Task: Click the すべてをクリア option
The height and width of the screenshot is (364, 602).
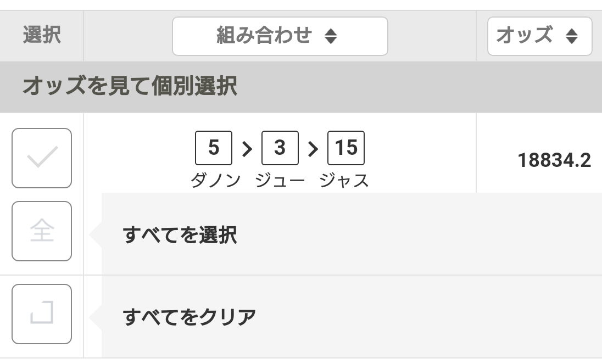Action: 189,317
